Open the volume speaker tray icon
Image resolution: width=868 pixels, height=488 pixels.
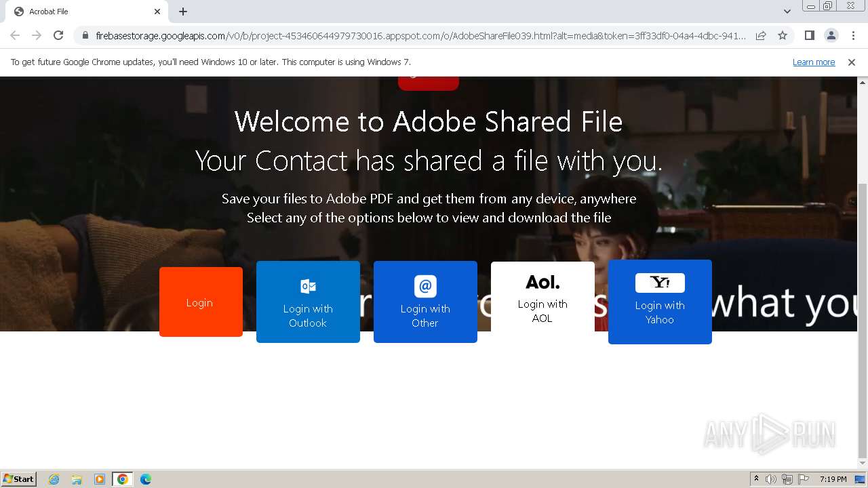coord(771,479)
